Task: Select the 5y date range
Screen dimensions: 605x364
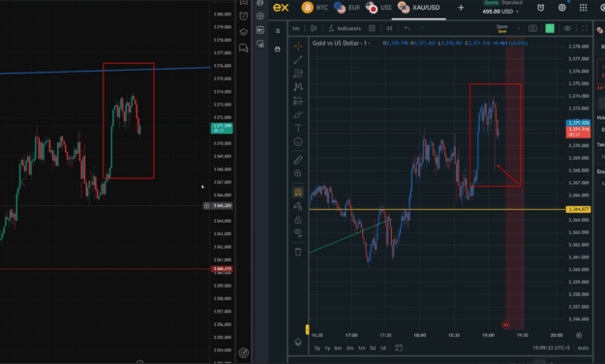Action: (x=318, y=348)
